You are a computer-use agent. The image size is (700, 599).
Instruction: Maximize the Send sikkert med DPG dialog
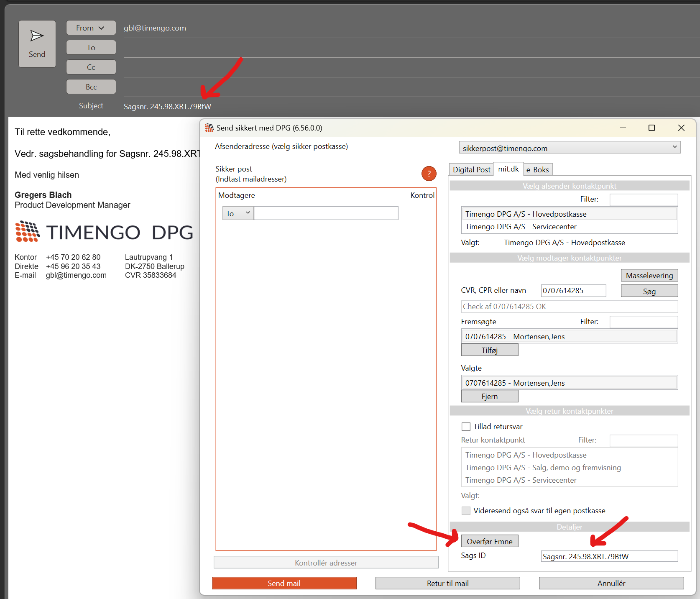coord(651,128)
